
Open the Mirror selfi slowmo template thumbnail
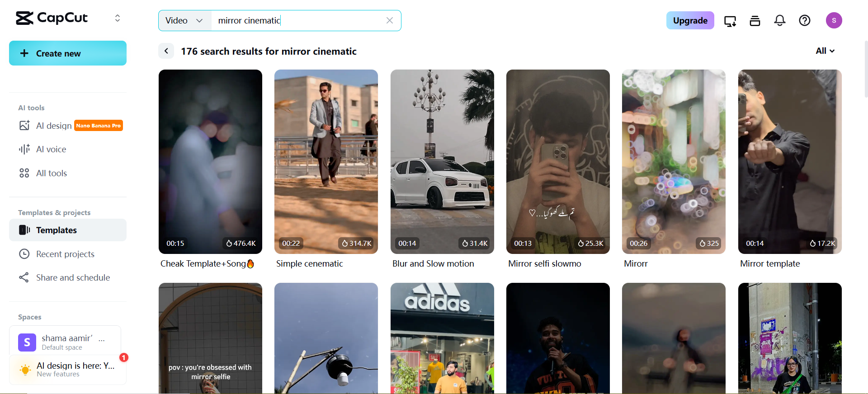click(558, 161)
